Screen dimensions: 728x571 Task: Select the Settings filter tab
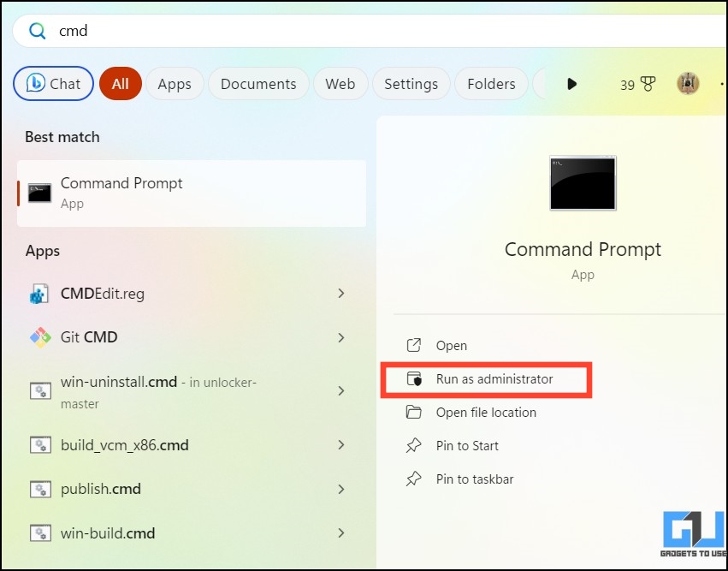point(411,84)
